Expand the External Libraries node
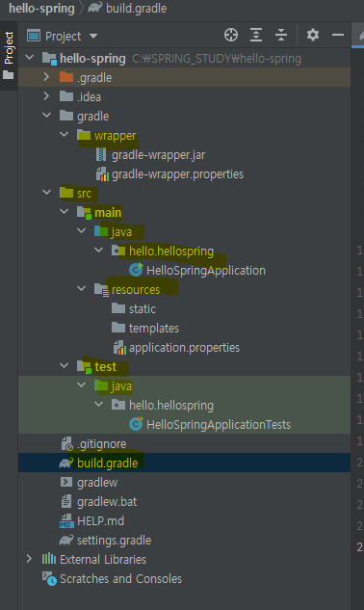 tap(30, 559)
